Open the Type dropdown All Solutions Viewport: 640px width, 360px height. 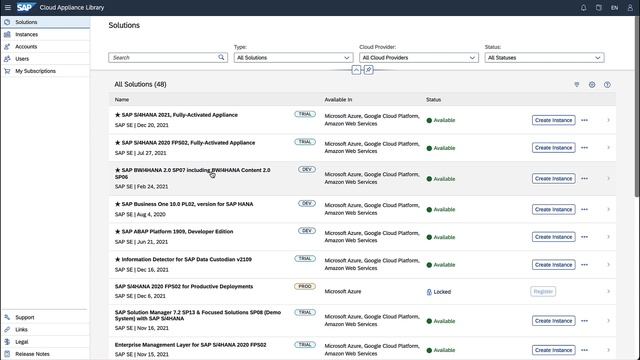[x=293, y=58]
